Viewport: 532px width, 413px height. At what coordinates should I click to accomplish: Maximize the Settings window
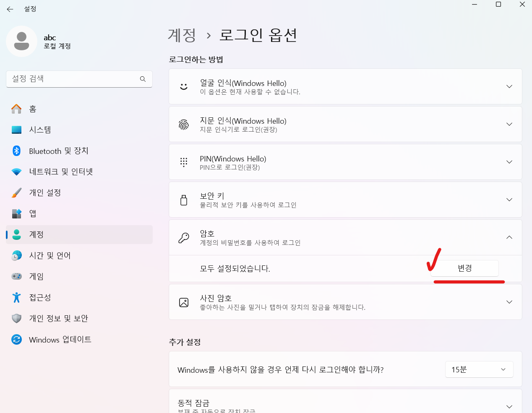498,5
